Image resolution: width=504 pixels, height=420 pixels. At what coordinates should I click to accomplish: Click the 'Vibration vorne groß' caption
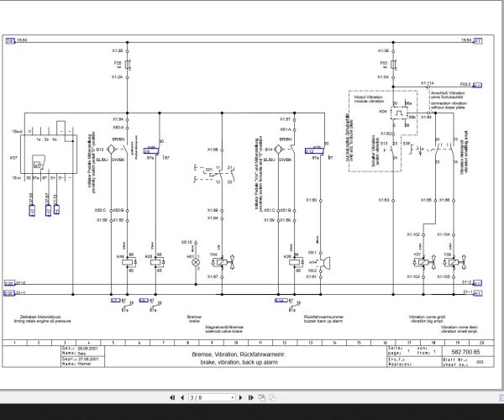(x=427, y=317)
